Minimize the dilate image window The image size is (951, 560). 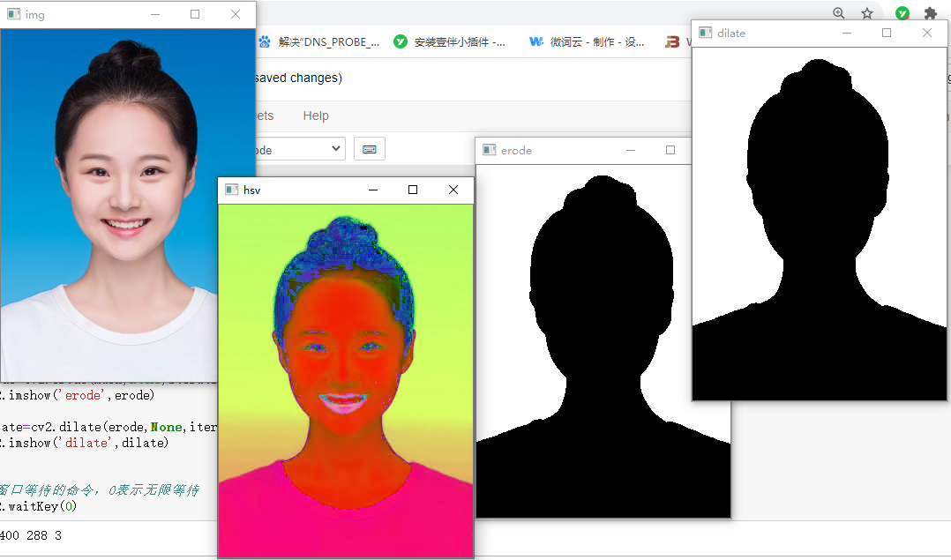click(847, 33)
